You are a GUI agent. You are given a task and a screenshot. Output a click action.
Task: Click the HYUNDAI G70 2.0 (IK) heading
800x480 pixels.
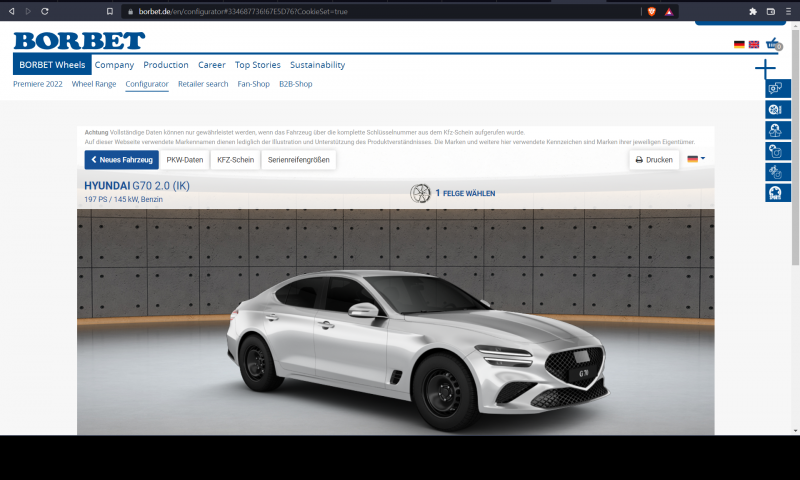pyautogui.click(x=137, y=186)
